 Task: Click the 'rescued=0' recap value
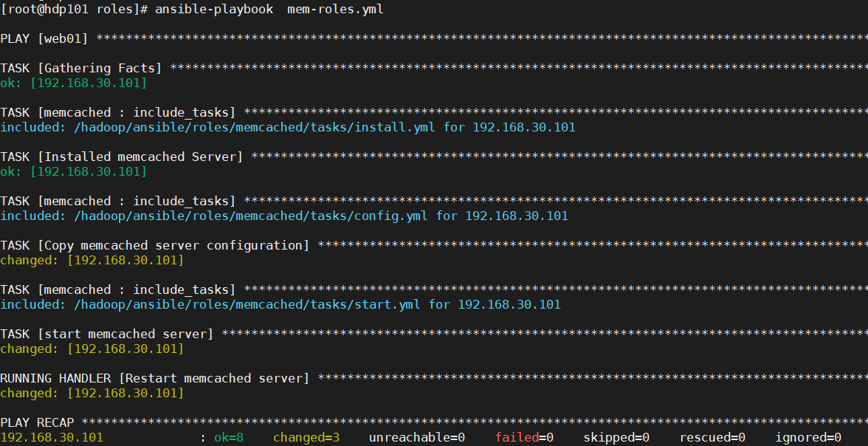pyautogui.click(x=712, y=438)
